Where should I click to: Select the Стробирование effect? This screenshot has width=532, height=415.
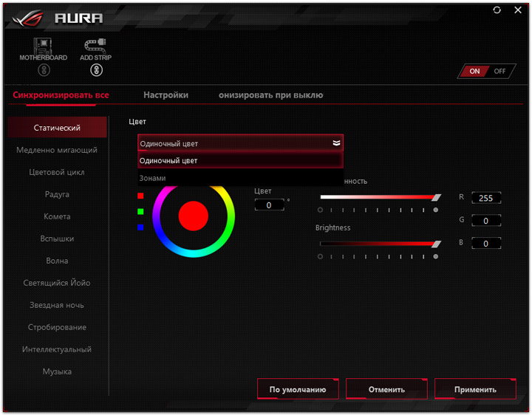(57, 327)
